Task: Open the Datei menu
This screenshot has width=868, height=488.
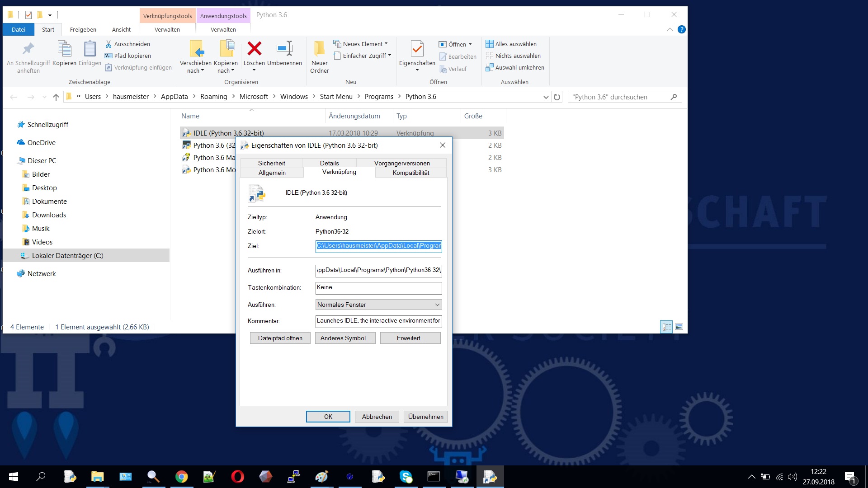Action: 19,29
